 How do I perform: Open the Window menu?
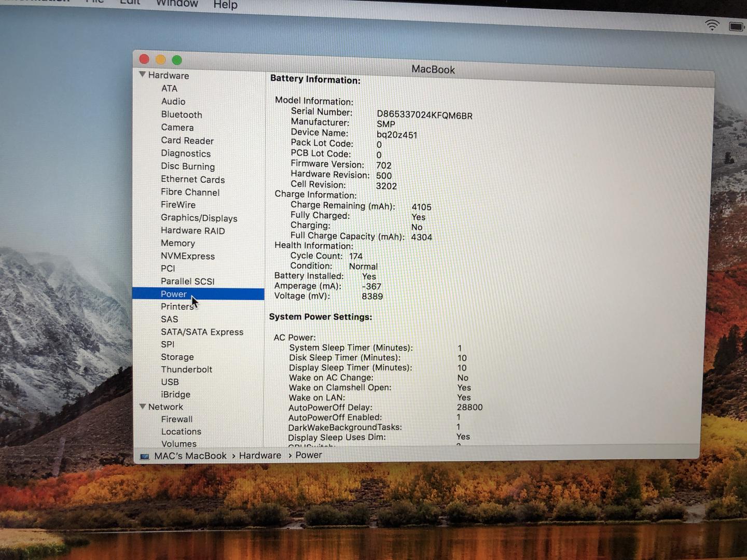[177, 4]
